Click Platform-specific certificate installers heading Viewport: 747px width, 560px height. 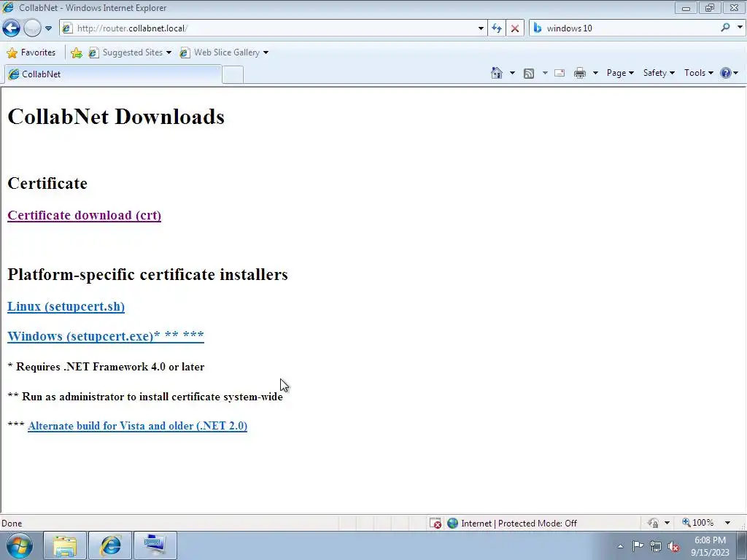(x=147, y=274)
